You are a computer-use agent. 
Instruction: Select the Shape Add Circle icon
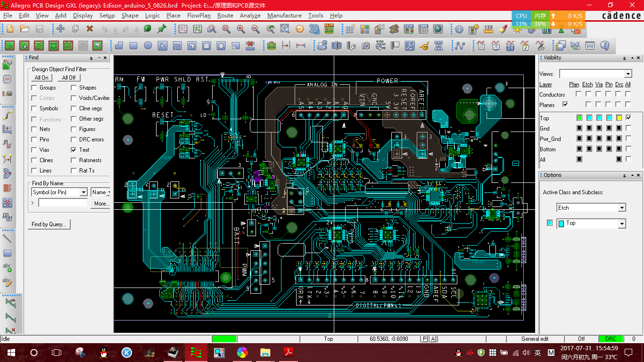tap(148, 46)
